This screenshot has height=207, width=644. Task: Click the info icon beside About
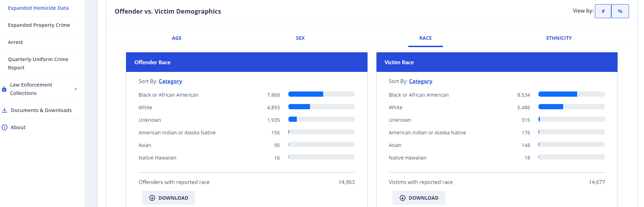5,127
